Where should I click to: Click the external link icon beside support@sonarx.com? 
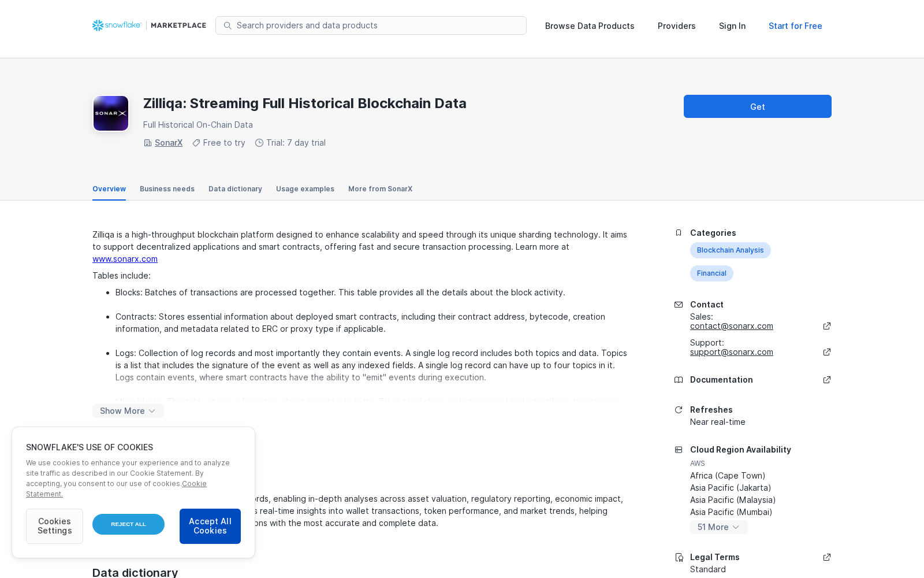[827, 352]
